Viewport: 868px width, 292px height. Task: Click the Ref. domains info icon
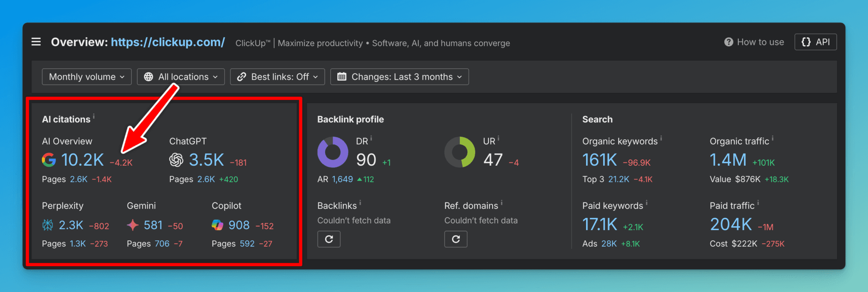click(501, 203)
